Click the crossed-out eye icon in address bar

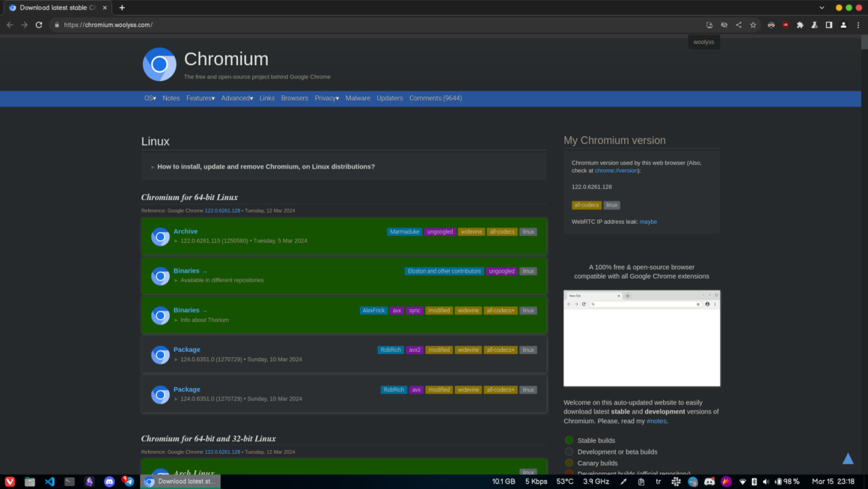(724, 25)
